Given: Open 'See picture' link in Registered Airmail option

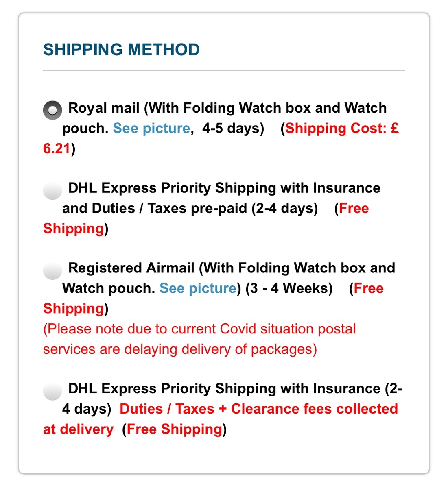Looking at the screenshot, I should pos(198,288).
